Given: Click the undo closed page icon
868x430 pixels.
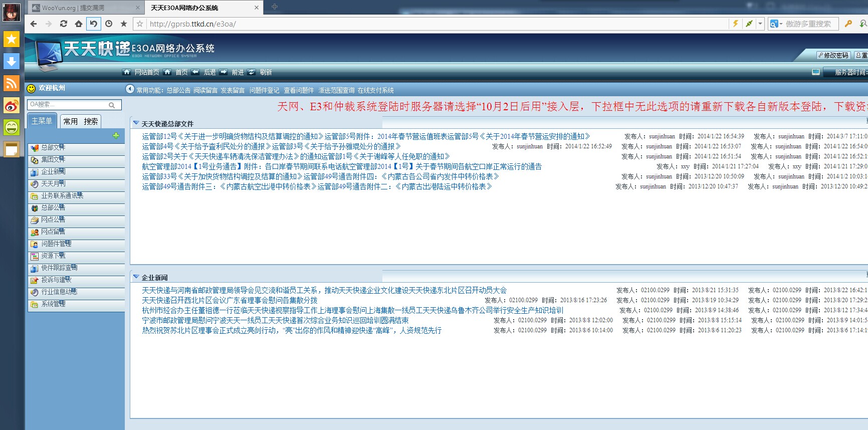Looking at the screenshot, I should pyautogui.click(x=94, y=24).
